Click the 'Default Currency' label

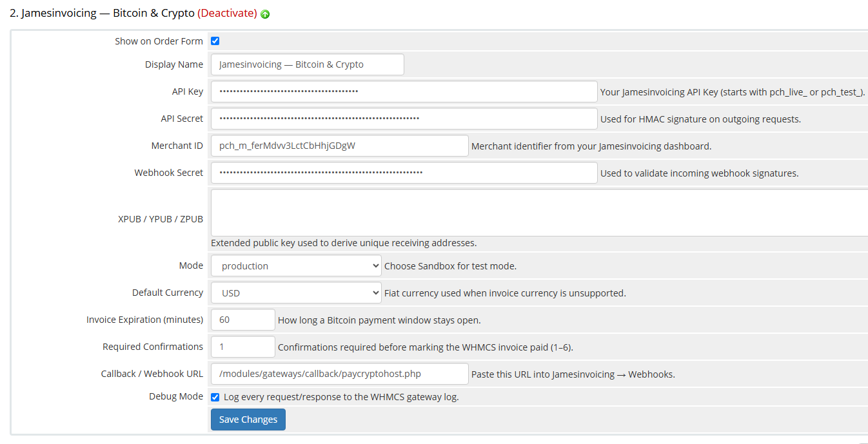click(x=168, y=293)
